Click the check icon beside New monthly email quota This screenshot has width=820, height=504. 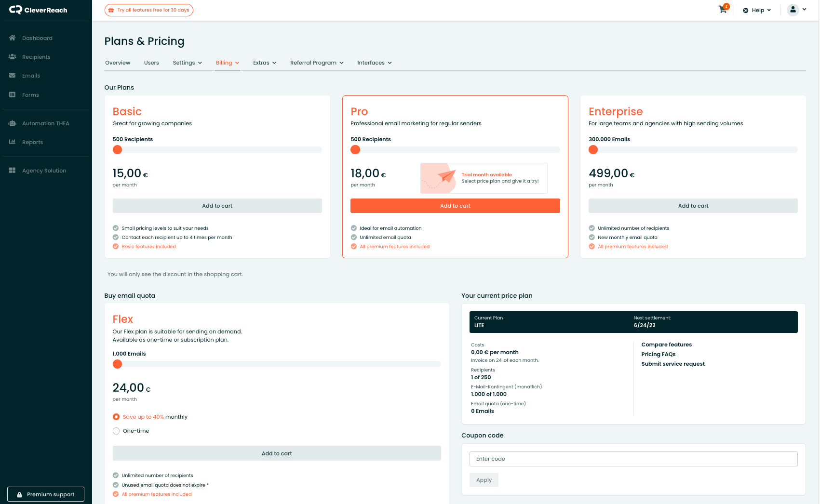[592, 238]
